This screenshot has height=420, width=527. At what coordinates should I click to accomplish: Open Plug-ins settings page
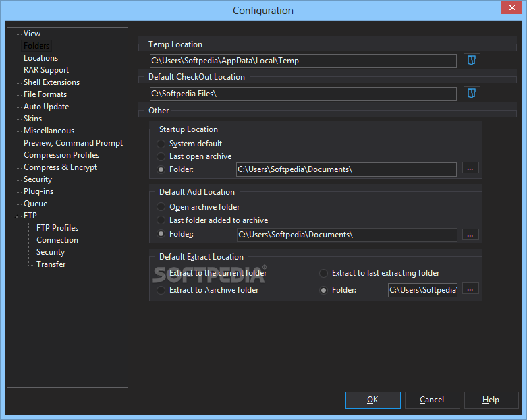click(38, 191)
